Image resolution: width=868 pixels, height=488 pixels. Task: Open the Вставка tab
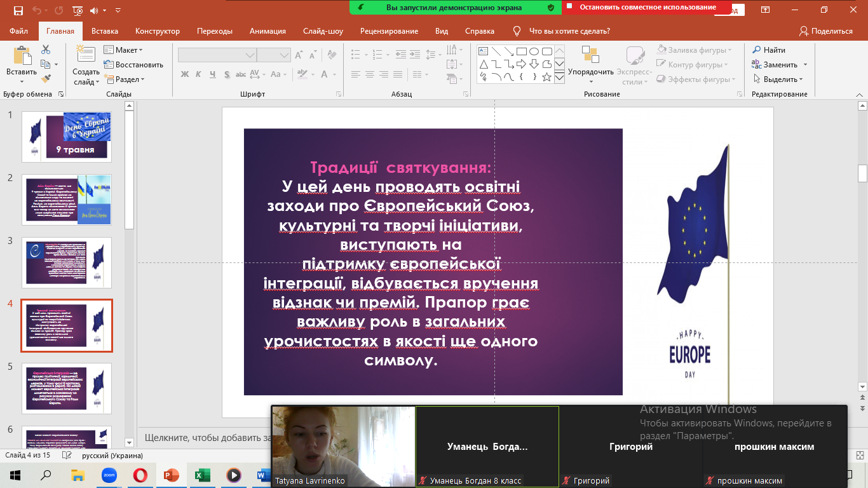click(105, 31)
